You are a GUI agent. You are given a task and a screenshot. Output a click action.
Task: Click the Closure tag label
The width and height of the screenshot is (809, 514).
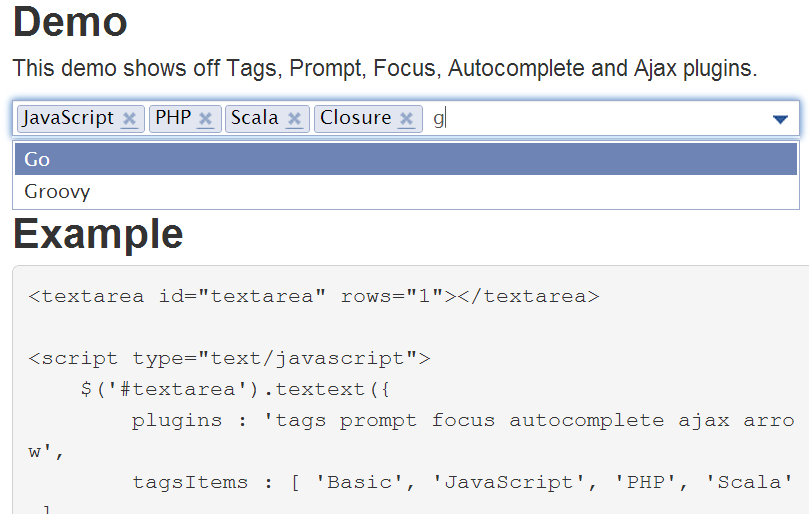(355, 118)
